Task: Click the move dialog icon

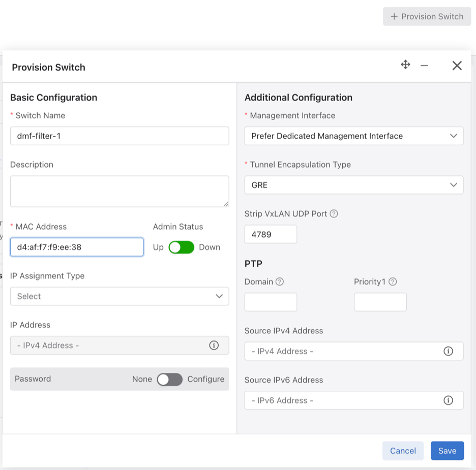Action: coord(405,65)
